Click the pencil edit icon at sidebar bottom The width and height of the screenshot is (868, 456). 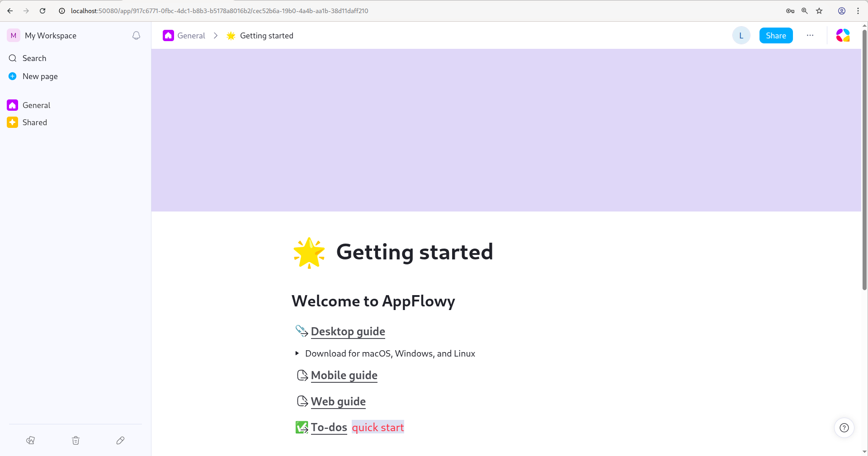(120, 440)
